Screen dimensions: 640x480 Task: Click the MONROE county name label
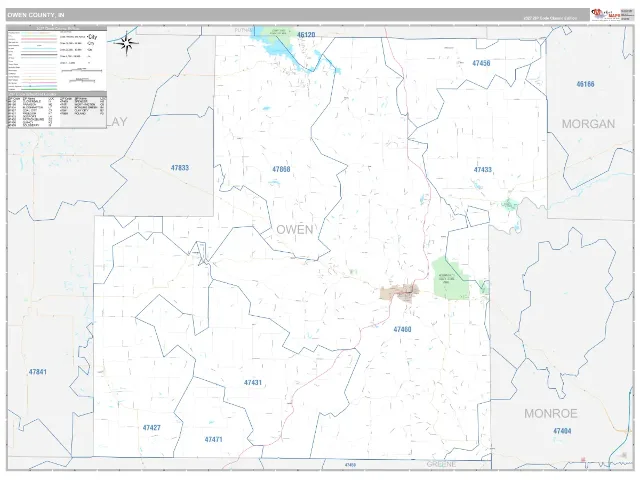551,413
